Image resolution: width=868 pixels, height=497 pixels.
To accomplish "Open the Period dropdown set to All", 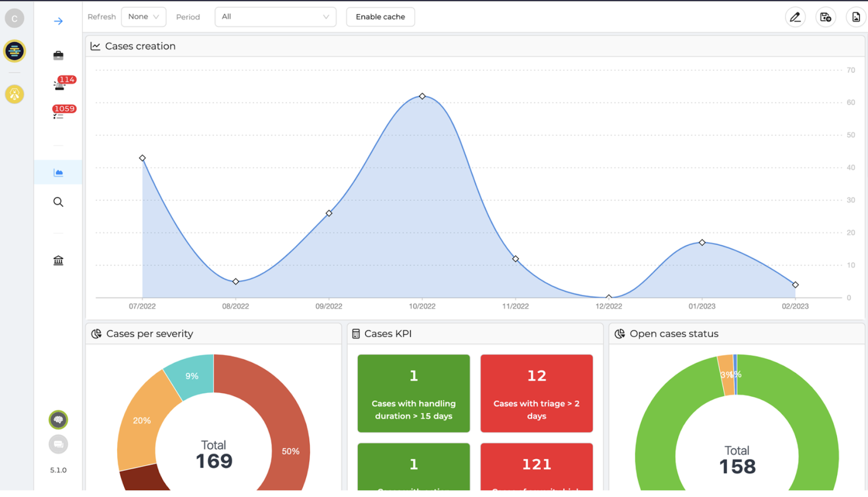I will [275, 17].
